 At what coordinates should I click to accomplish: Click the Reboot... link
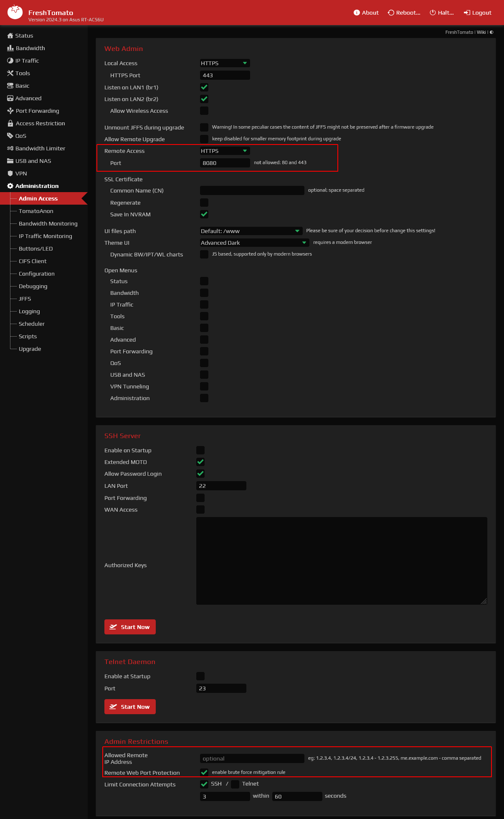coord(404,13)
